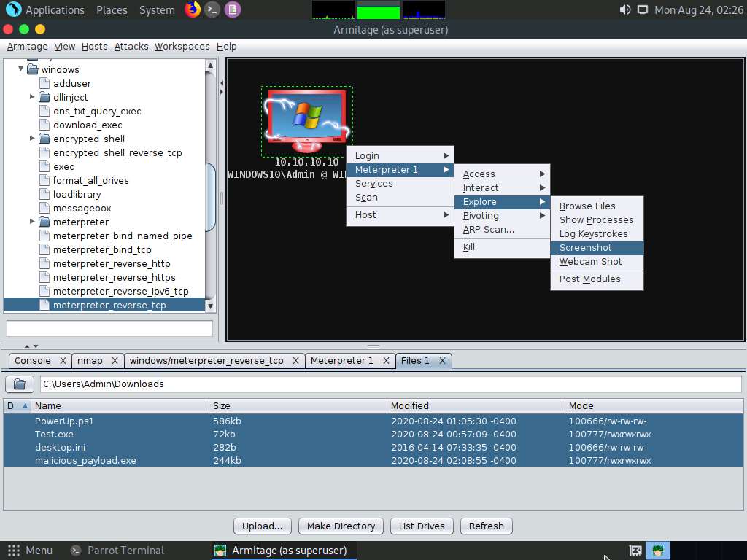The width and height of the screenshot is (747, 560).
Task: Close the Meterpreter 1 tab
Action: pos(386,361)
